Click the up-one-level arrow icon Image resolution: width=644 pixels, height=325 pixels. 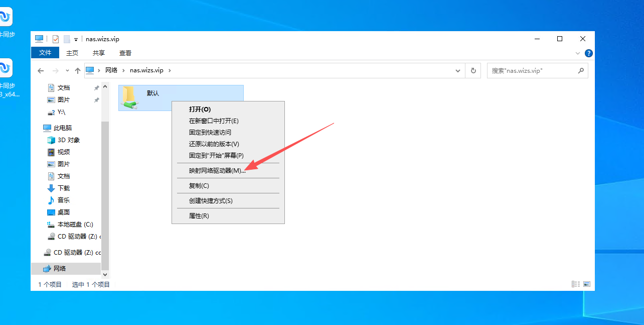[x=78, y=71]
